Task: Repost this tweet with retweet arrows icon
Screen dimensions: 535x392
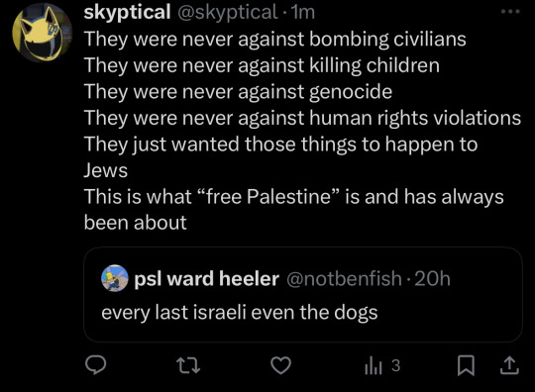Action: (x=188, y=365)
